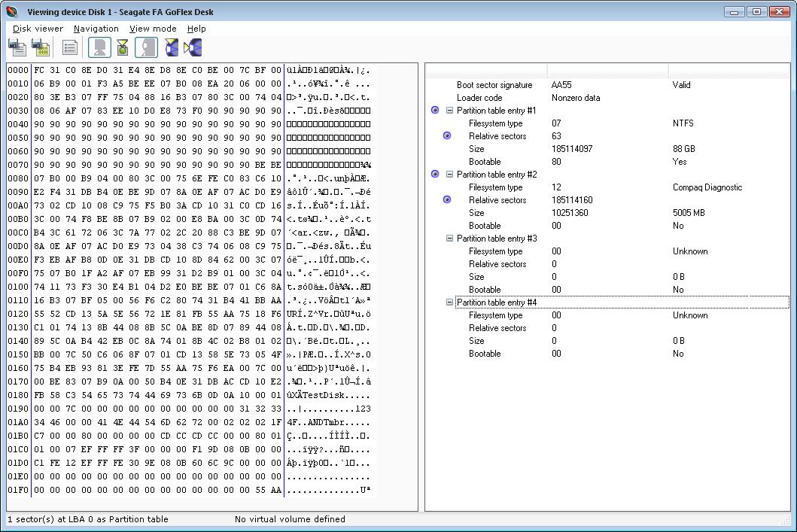Toggle the grey page-on-stand view button
Viewport: 797px width, 532px height.
pyautogui.click(x=99, y=47)
